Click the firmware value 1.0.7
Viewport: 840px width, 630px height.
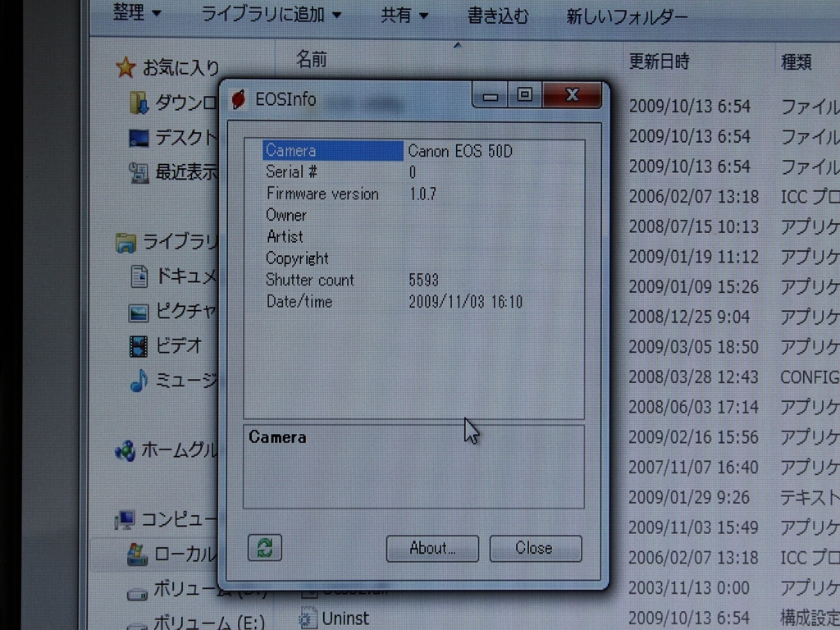tap(422, 194)
